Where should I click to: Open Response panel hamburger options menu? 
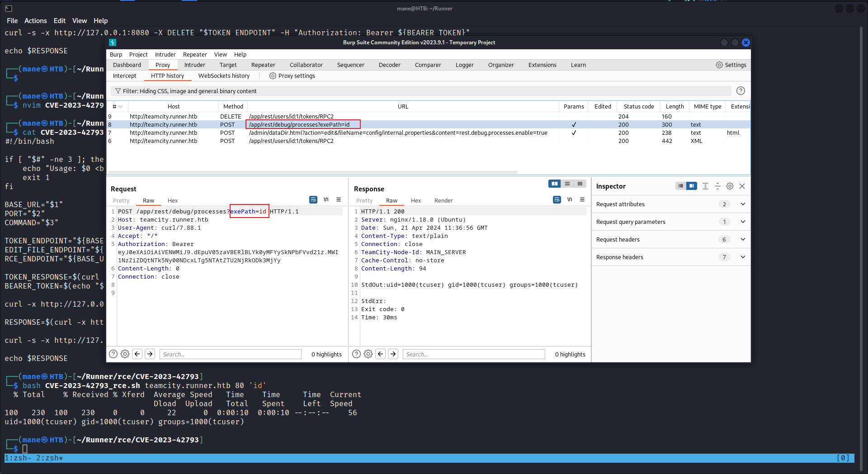582,199
